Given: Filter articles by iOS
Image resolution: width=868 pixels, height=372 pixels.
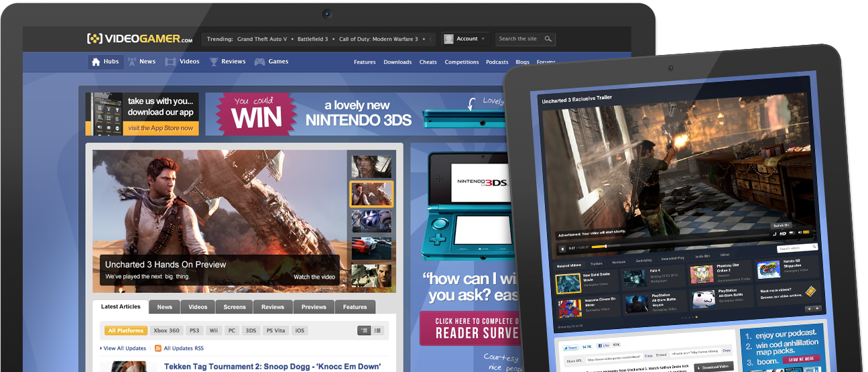Looking at the screenshot, I should pos(300,330).
